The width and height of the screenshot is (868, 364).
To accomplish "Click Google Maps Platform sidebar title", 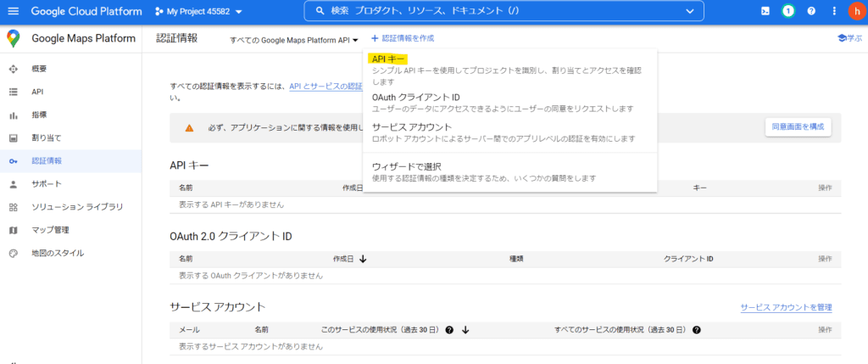I will click(84, 38).
